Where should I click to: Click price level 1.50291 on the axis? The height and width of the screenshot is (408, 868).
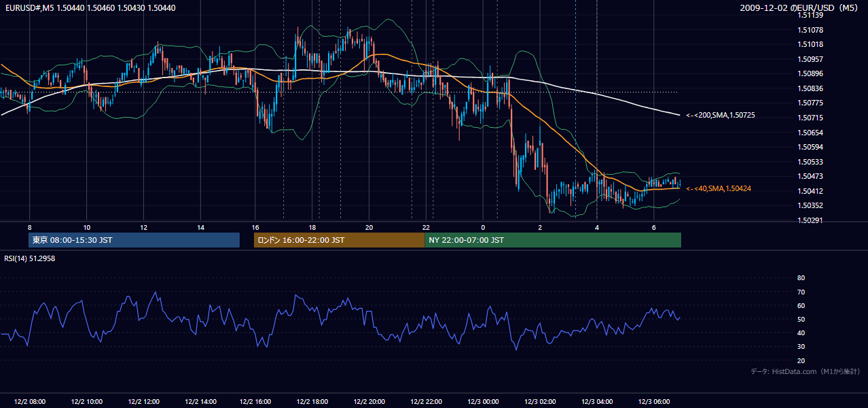click(x=811, y=220)
